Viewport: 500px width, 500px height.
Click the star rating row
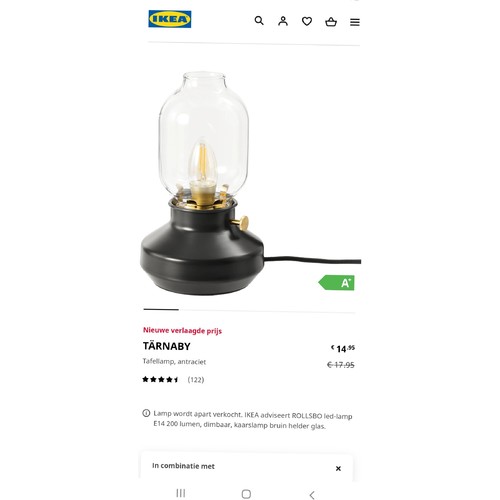tap(161, 379)
